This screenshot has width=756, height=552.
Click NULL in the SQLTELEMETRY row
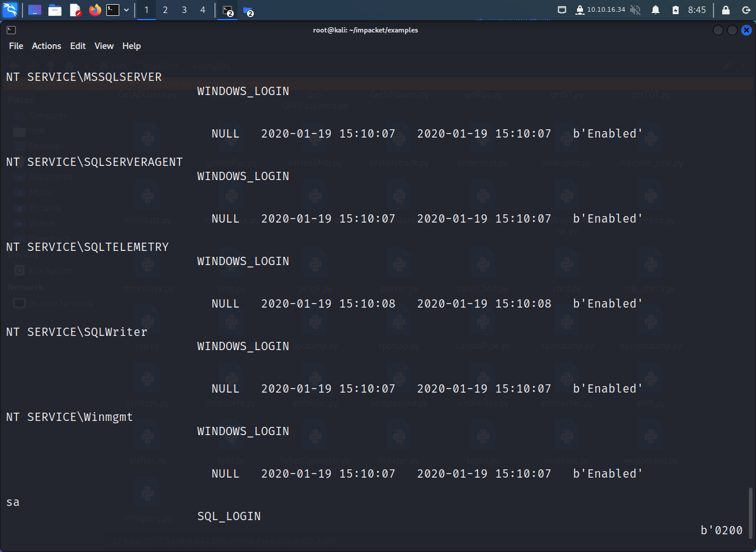tap(226, 304)
